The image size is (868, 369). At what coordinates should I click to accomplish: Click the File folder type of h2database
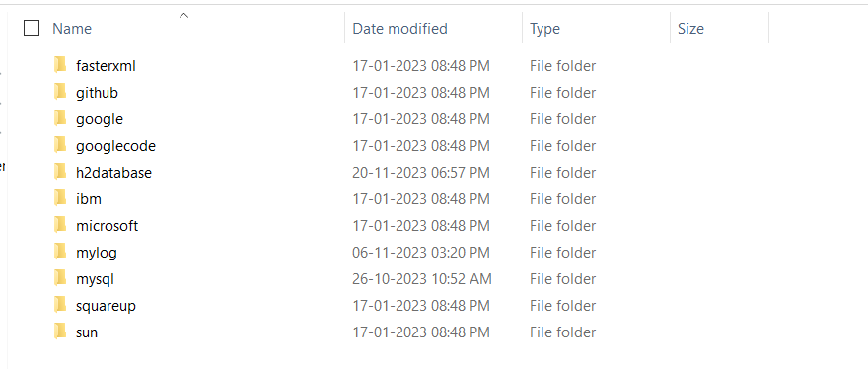(x=562, y=173)
